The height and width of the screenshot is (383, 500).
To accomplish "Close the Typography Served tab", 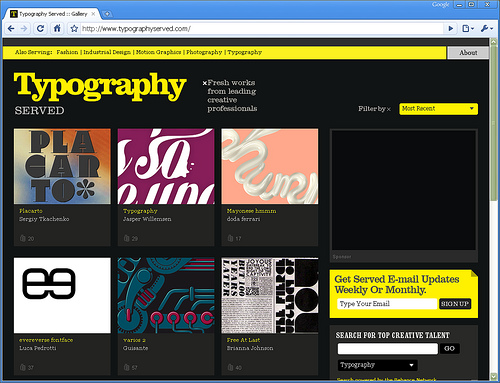I will [x=93, y=14].
